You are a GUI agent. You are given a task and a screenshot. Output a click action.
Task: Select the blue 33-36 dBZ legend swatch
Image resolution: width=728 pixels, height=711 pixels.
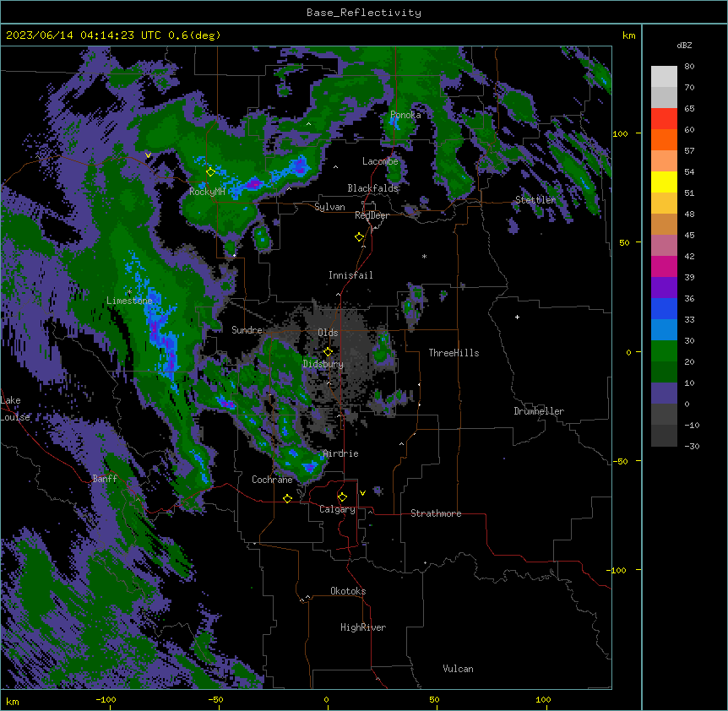click(x=664, y=308)
